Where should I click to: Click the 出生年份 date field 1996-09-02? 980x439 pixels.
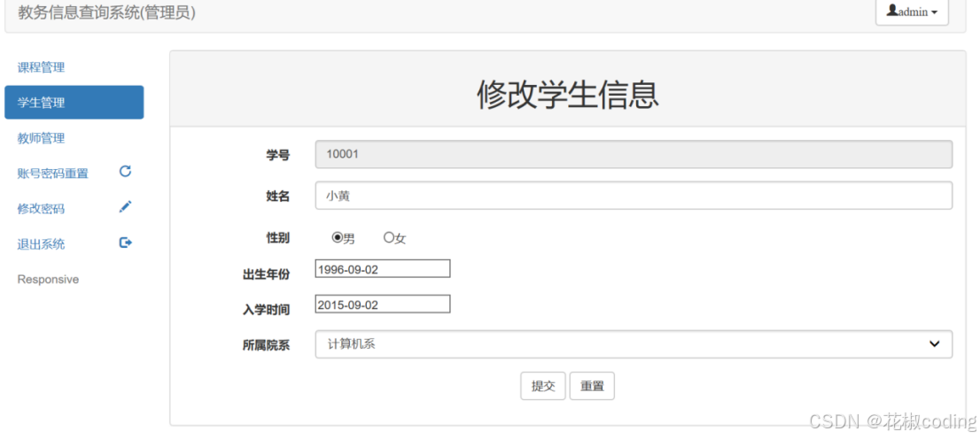click(383, 268)
